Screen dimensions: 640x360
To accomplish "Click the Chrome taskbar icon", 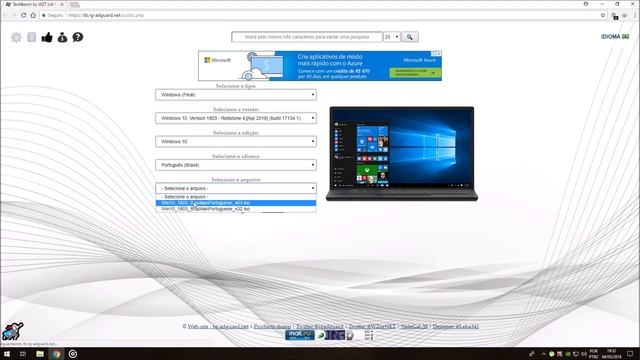I will pyautogui.click(x=56, y=354).
